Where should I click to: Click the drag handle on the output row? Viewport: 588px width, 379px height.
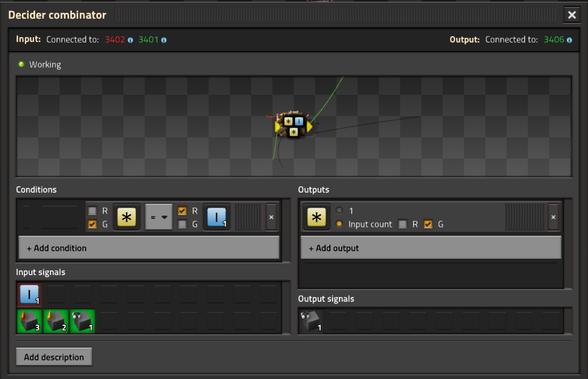tap(525, 217)
